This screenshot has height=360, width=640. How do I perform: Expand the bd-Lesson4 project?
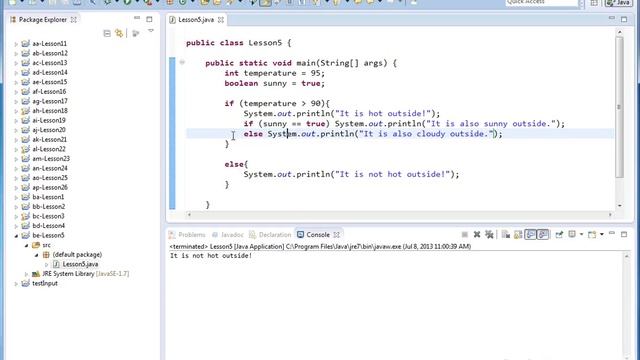16,226
